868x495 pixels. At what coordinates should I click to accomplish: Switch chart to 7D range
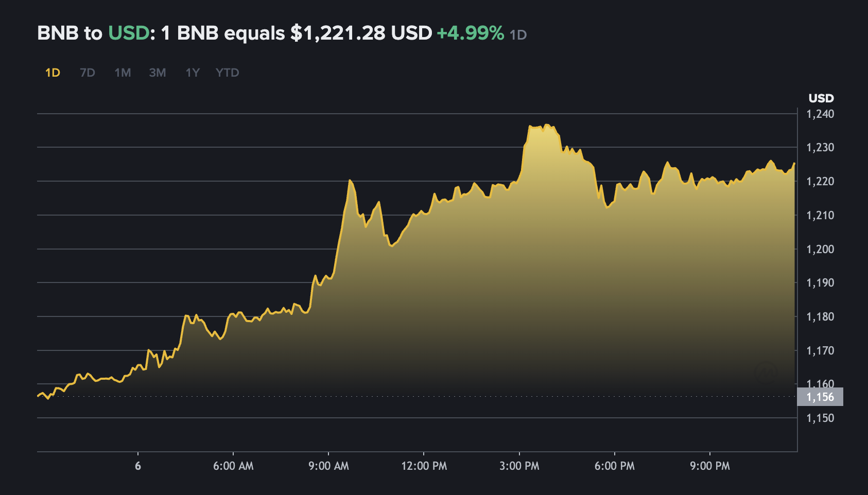[x=88, y=73]
